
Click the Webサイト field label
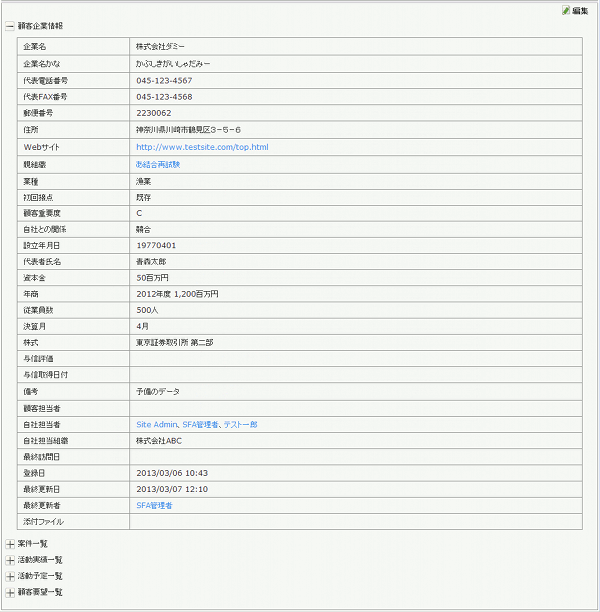click(x=42, y=147)
